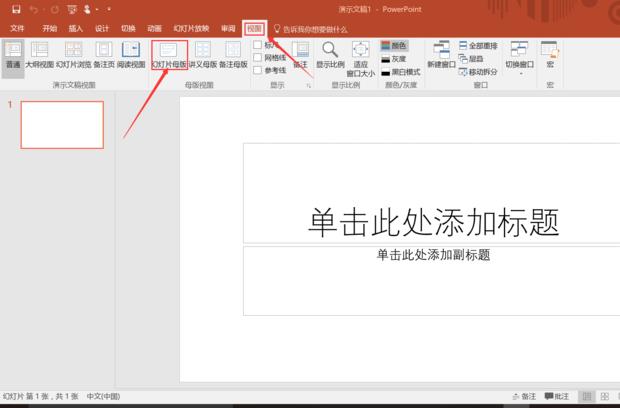The width and height of the screenshot is (620, 408).
Task: Click 新建窗口 new window icon
Action: [x=441, y=53]
